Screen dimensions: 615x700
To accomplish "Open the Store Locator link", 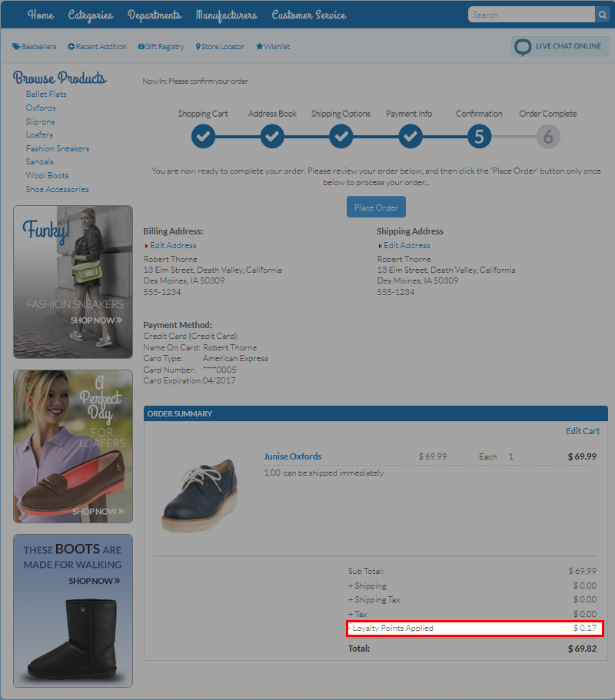I will pos(220,46).
